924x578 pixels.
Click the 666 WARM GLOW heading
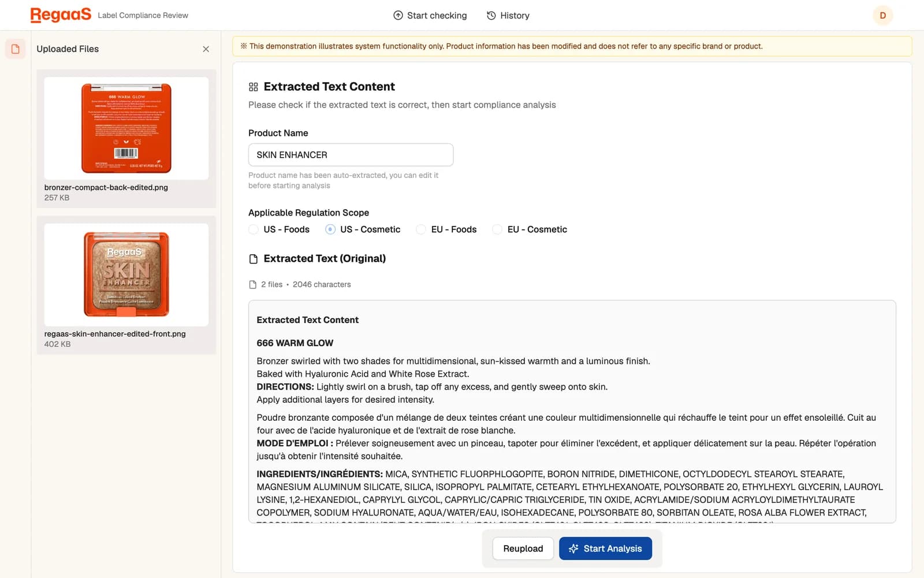point(295,343)
